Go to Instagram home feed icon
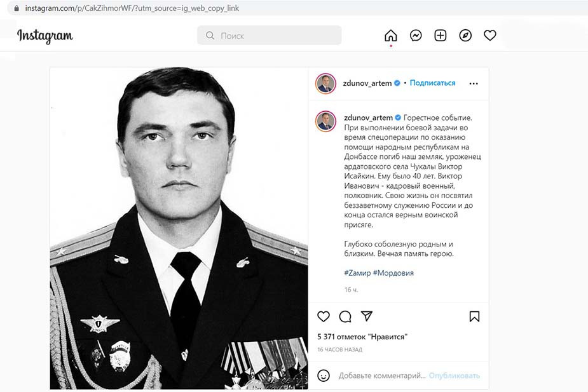Screen dimensions: 588x392 (390, 36)
